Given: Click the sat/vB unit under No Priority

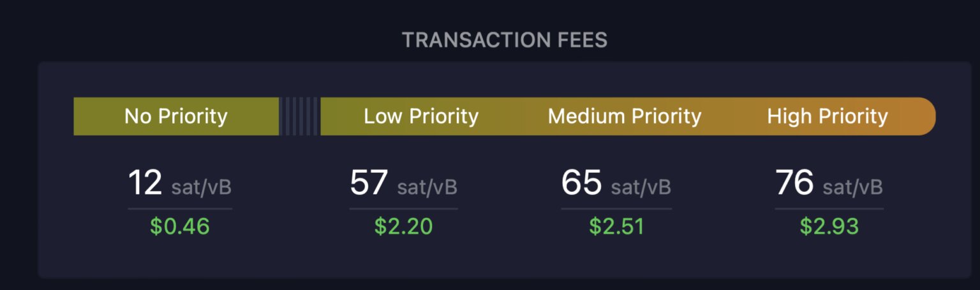Looking at the screenshot, I should tap(202, 187).
